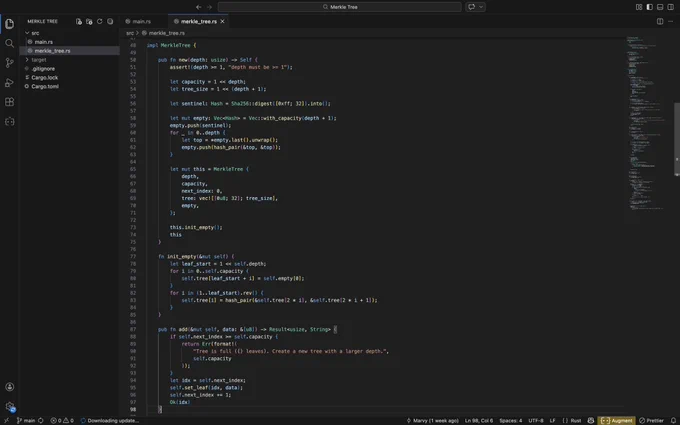Click the MERKLE TREE explorer header
This screenshot has width=680, height=425.
[x=42, y=21]
